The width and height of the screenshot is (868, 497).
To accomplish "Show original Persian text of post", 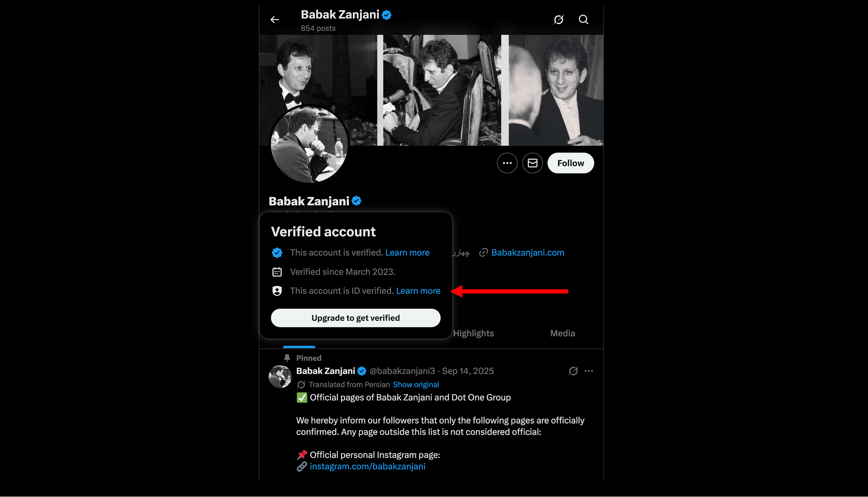I will 416,385.
